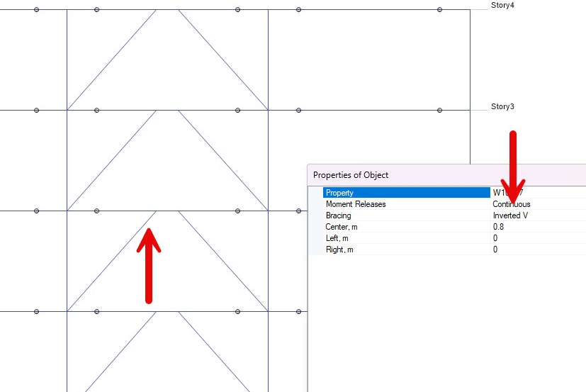Select the leftmost joint on Story4 beam
This screenshot has width=586, height=392.
click(37, 10)
